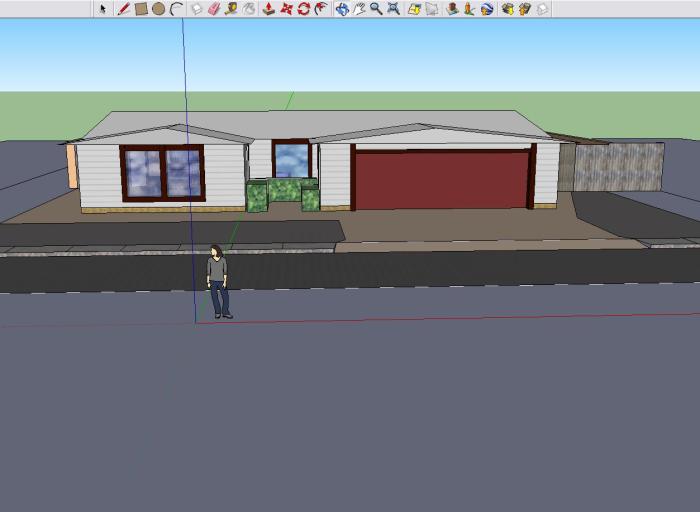Select the Push/Pull tool
This screenshot has width=700, height=512.
tap(268, 9)
